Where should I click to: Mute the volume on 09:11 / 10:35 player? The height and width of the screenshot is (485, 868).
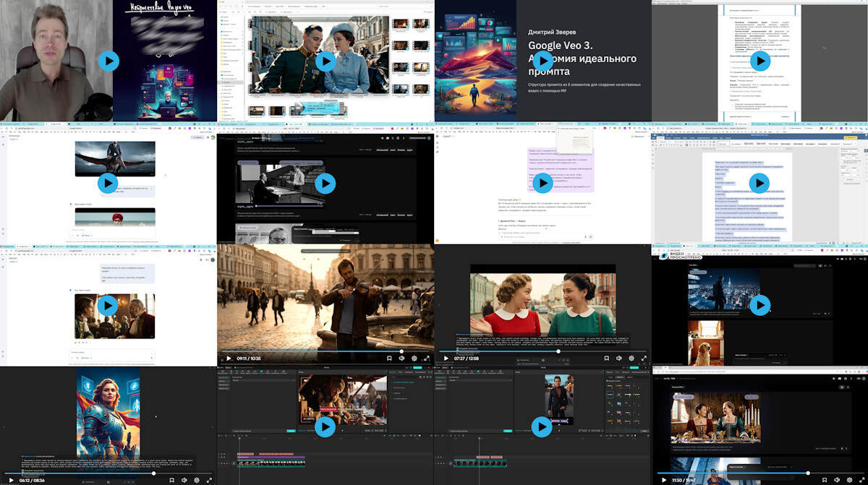(401, 359)
